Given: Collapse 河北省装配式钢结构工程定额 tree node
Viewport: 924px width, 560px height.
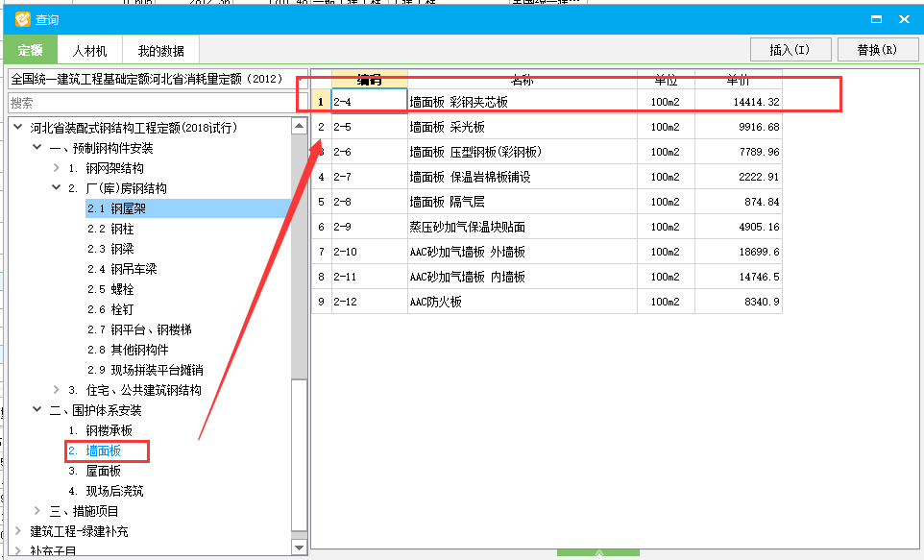Looking at the screenshot, I should point(18,127).
